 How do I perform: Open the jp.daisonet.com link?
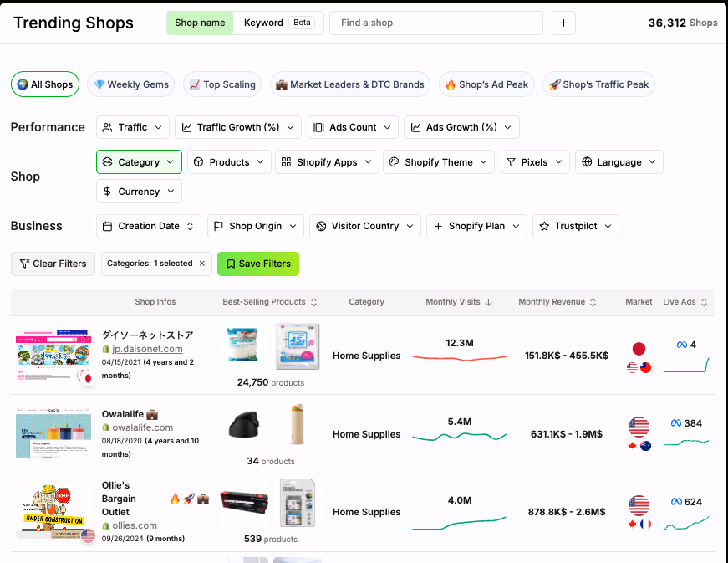pos(147,349)
